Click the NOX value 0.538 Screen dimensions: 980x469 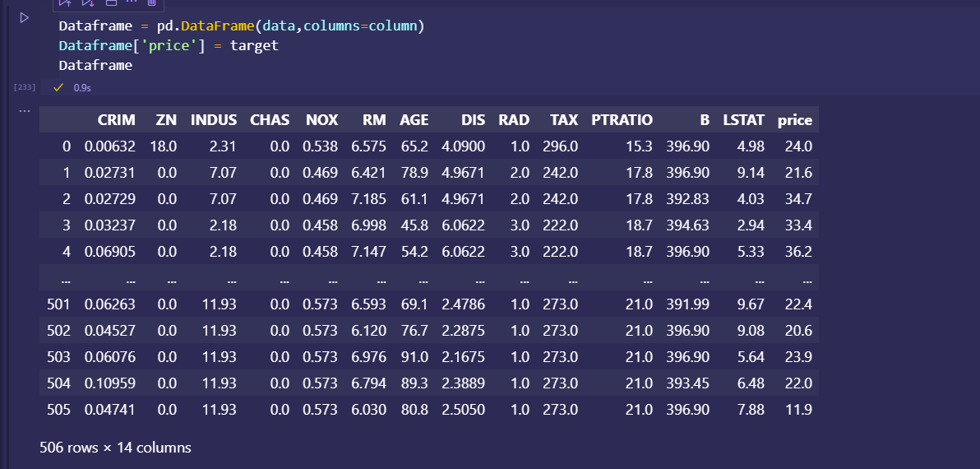coord(321,146)
